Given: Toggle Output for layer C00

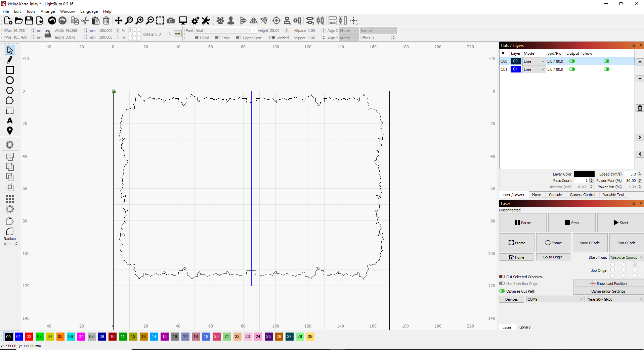Looking at the screenshot, I should [572, 61].
